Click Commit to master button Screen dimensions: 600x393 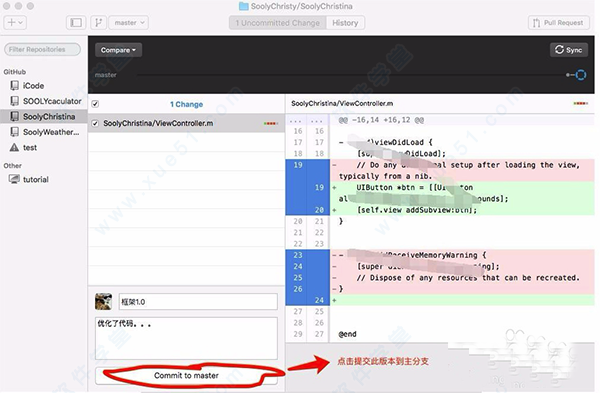click(x=186, y=375)
